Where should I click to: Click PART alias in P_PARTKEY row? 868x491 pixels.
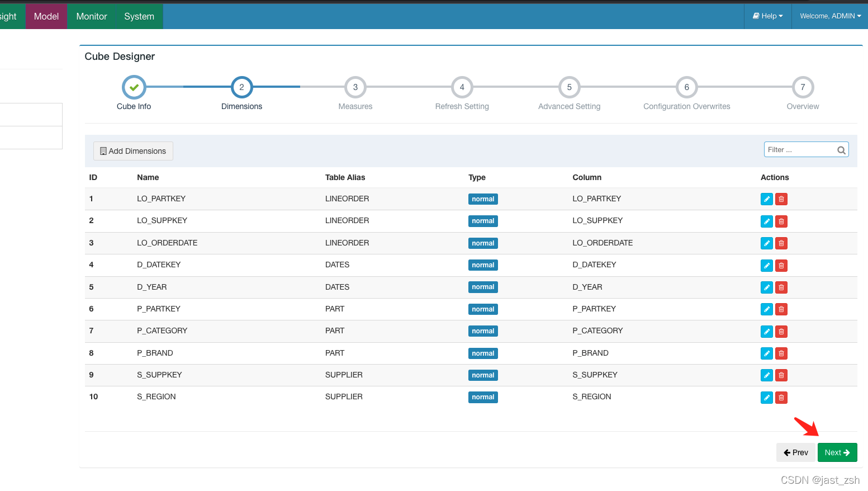pos(335,309)
